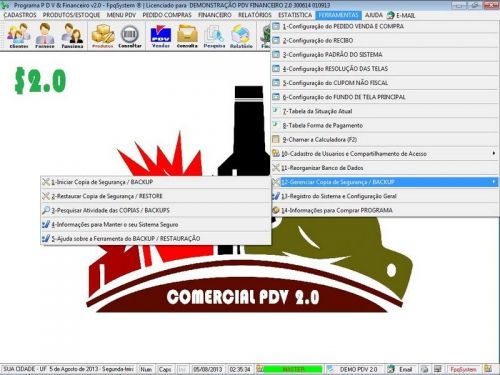Click the Pesquisa documents icon

pyautogui.click(x=214, y=36)
